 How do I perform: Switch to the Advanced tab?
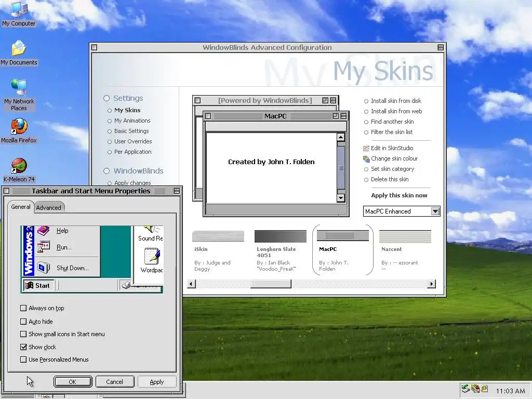click(x=49, y=208)
